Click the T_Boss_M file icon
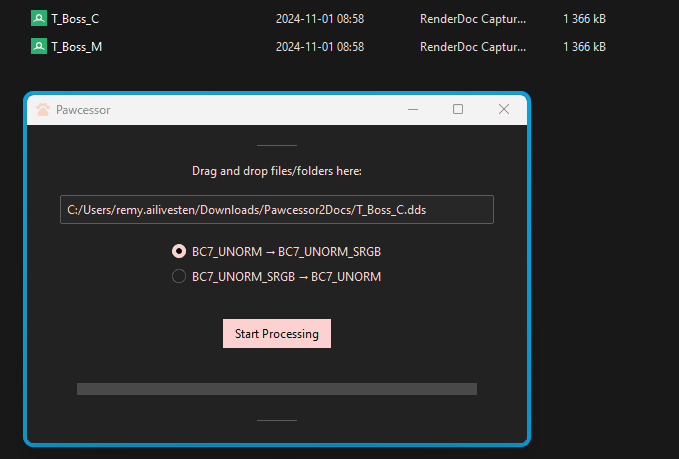This screenshot has width=679, height=459. point(38,46)
